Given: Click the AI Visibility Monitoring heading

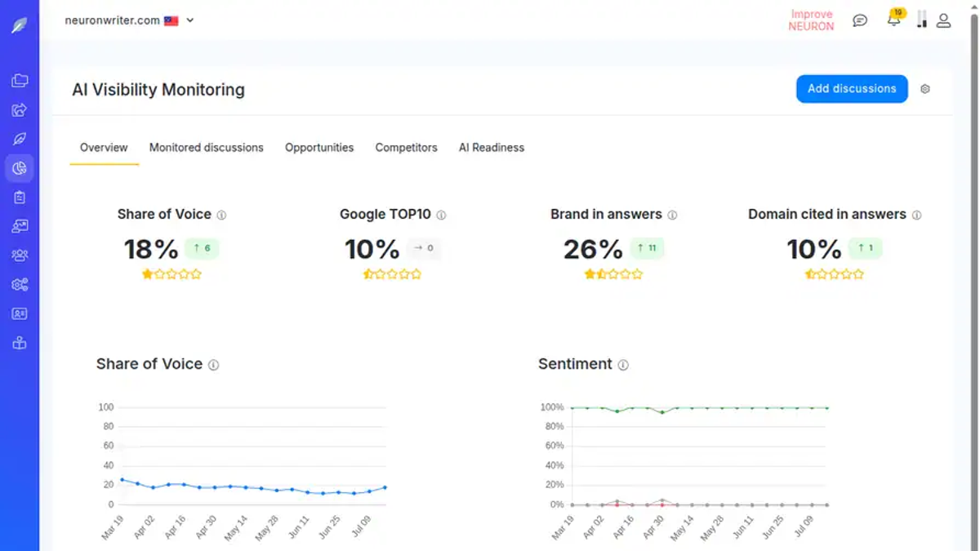Looking at the screenshot, I should (x=158, y=90).
